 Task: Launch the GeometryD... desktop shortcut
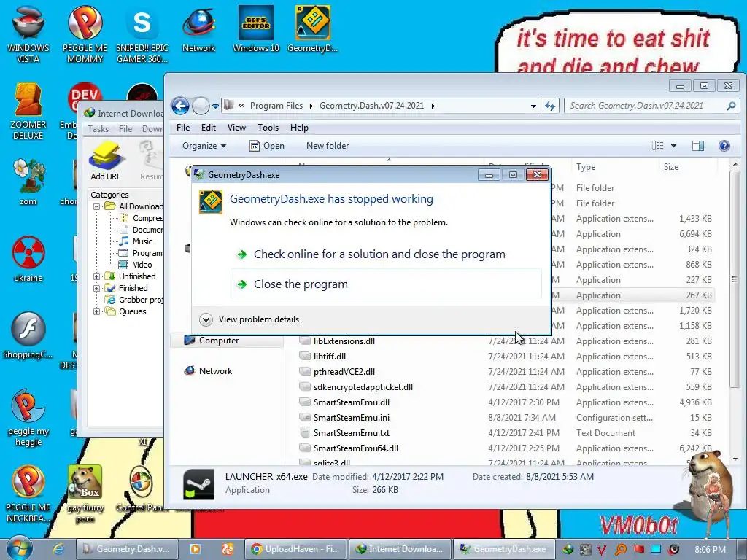pyautogui.click(x=312, y=29)
